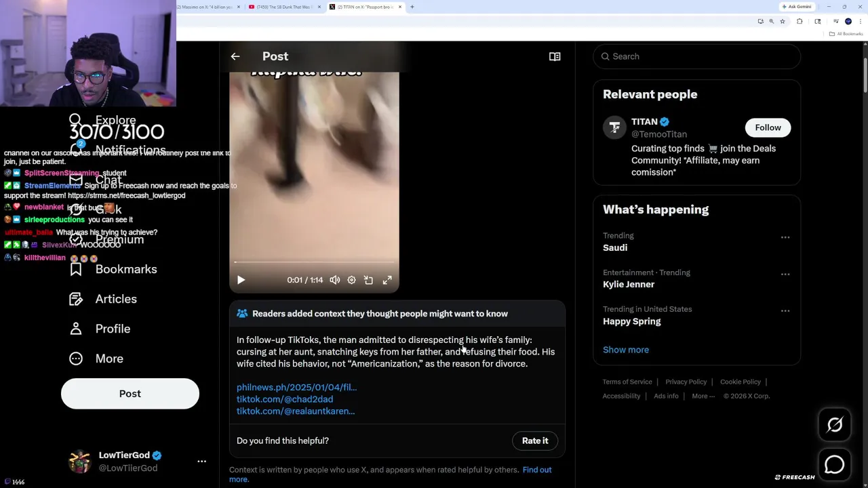868x488 pixels.
Task: Open the philnews.ph source link
Action: (x=296, y=387)
